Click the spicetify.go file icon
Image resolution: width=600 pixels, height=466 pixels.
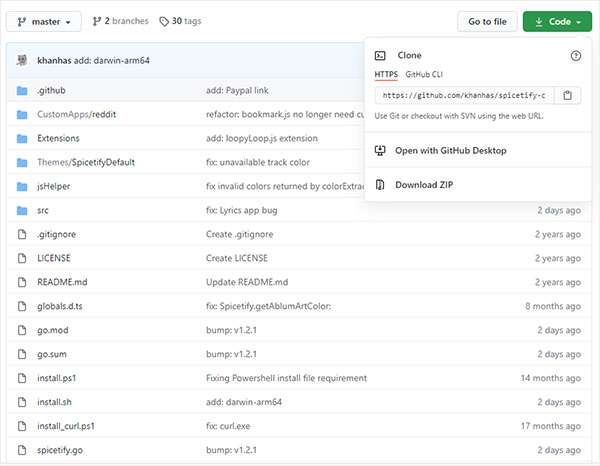pos(22,450)
